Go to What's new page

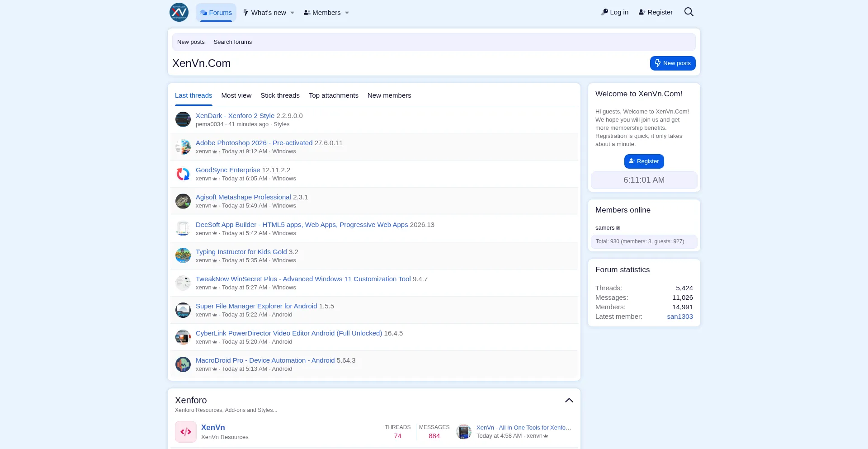tap(264, 13)
